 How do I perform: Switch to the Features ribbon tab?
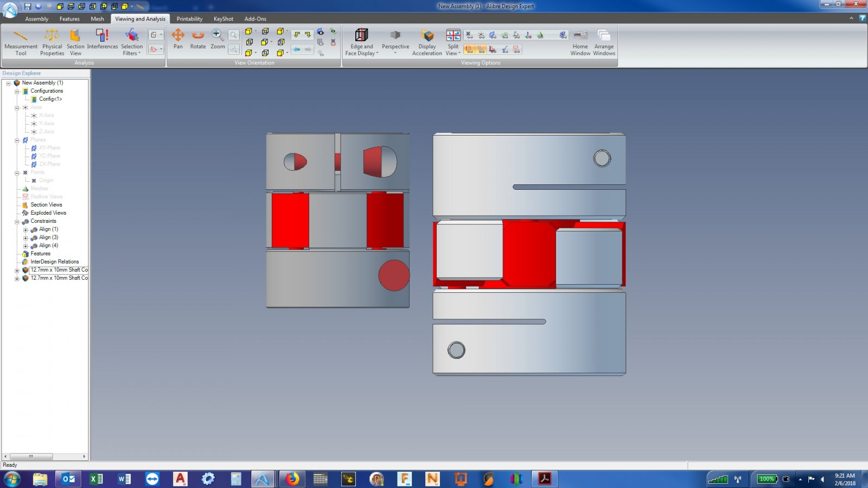(69, 19)
